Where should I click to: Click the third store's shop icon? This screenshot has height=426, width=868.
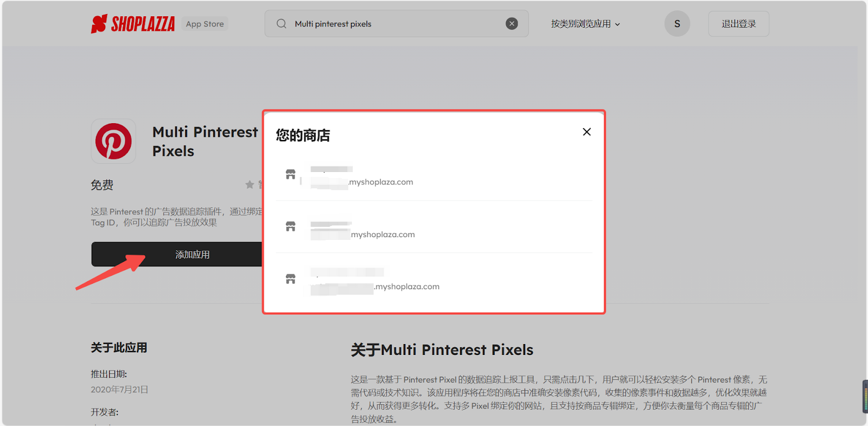point(291,279)
